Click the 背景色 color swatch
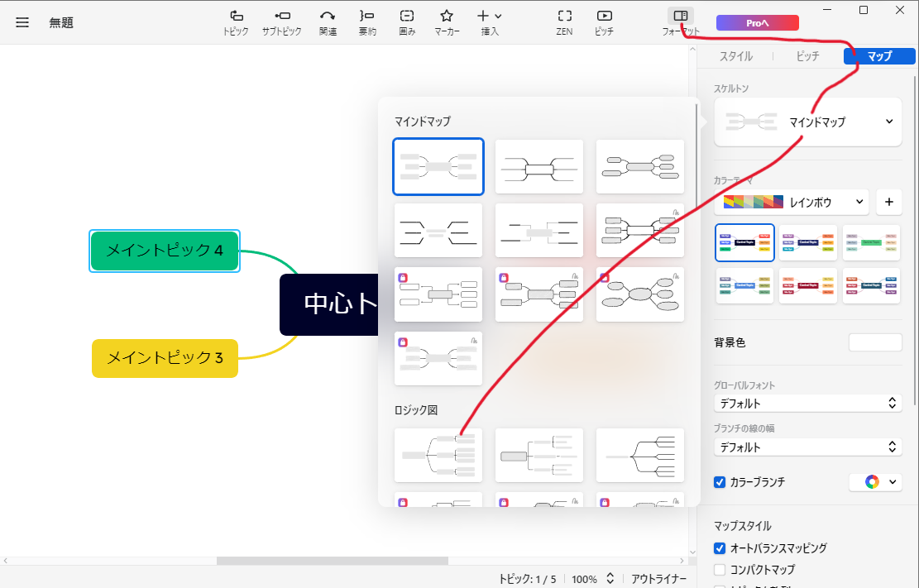Screen dimensions: 919x588 click(874, 342)
